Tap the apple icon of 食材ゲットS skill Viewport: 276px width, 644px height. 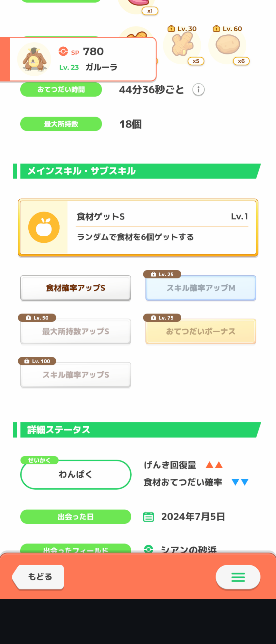[x=44, y=227]
